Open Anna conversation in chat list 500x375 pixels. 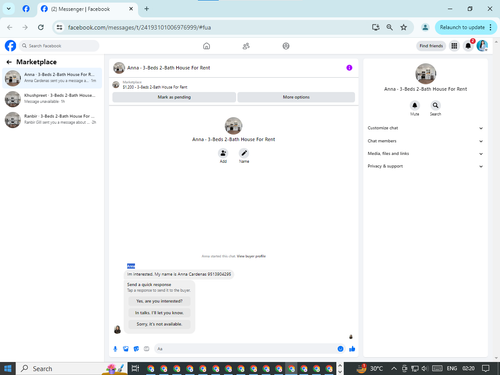[52, 78]
